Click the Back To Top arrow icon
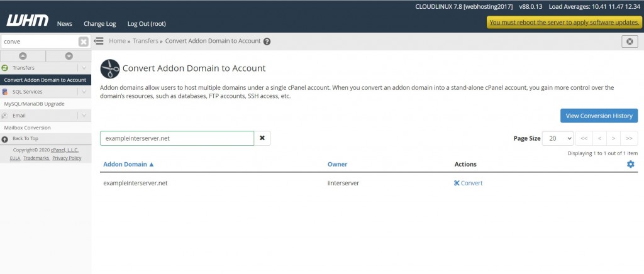Viewport: 644px width, 274px height. pyautogui.click(x=4, y=139)
